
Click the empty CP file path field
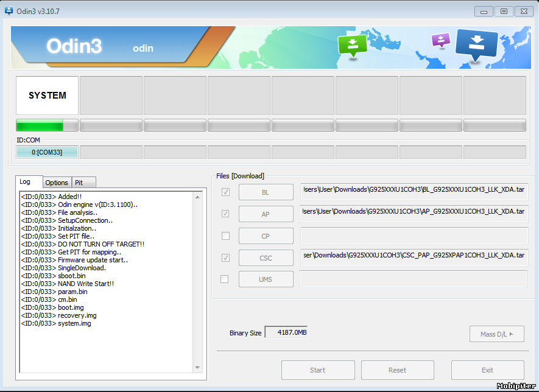point(414,236)
